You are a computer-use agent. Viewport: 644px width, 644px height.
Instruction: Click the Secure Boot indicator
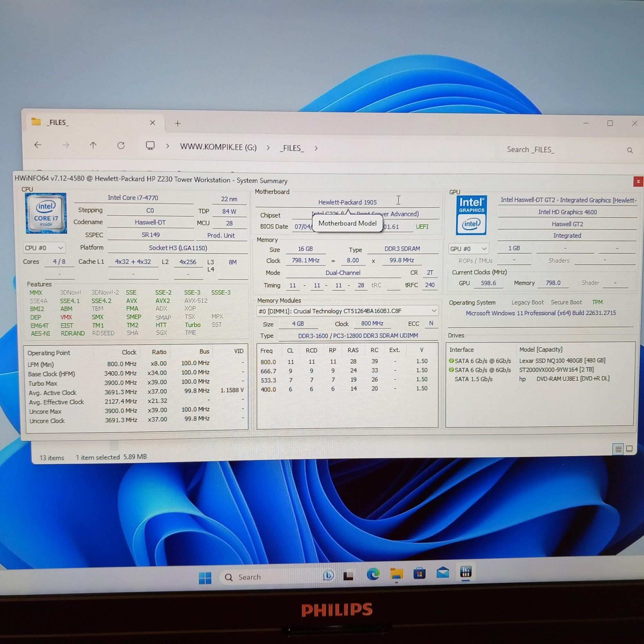click(x=566, y=302)
